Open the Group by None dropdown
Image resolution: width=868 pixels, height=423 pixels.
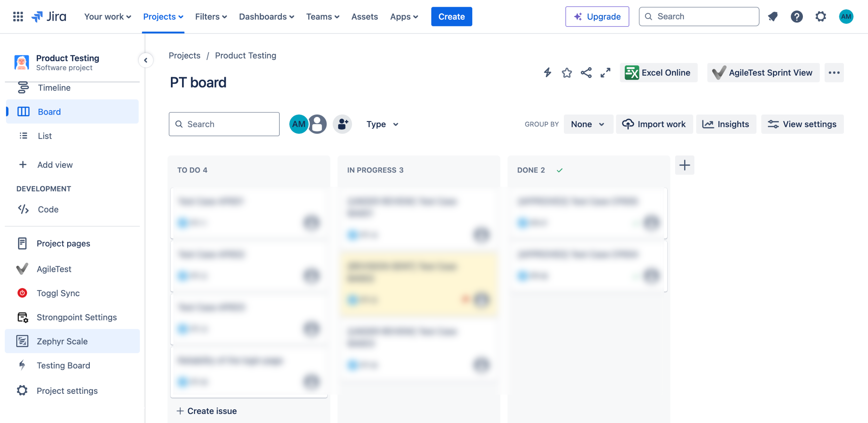click(x=588, y=124)
